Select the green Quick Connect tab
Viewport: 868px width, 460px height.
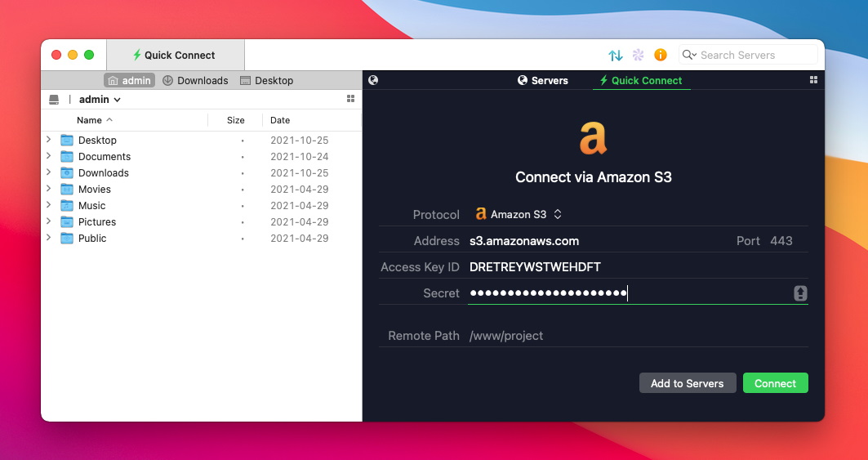(x=641, y=80)
